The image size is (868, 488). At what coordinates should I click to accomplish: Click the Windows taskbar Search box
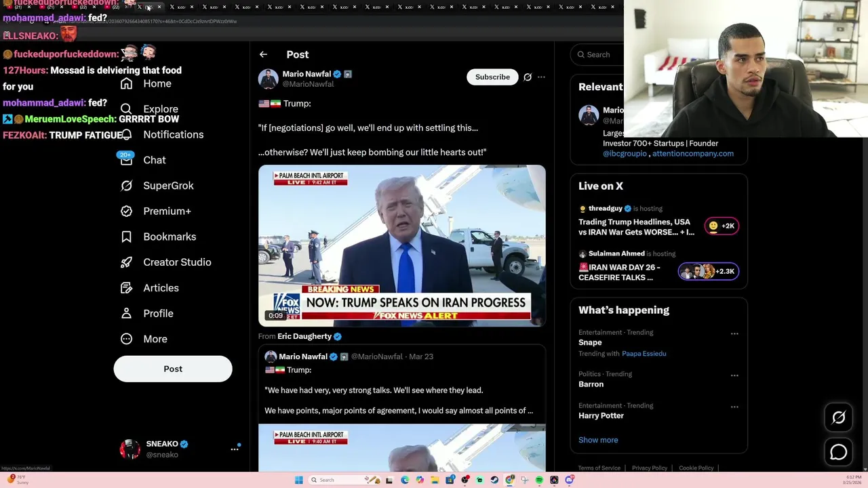click(344, 480)
